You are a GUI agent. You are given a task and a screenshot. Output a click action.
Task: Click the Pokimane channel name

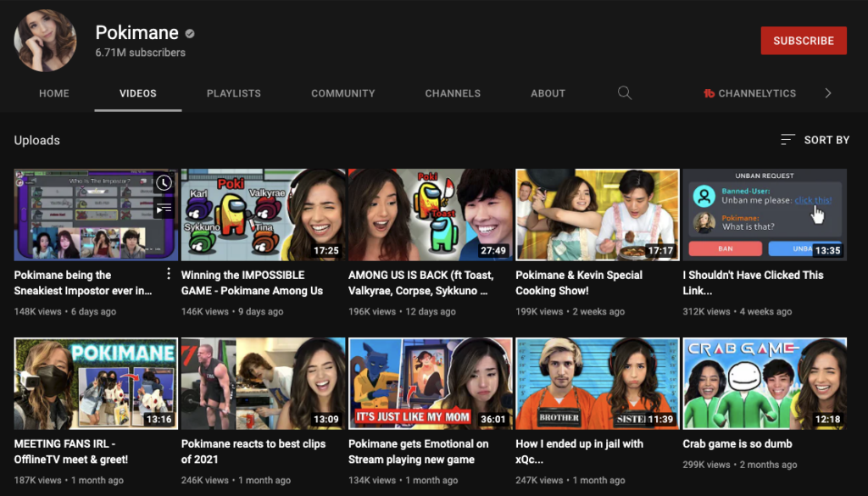pos(136,33)
